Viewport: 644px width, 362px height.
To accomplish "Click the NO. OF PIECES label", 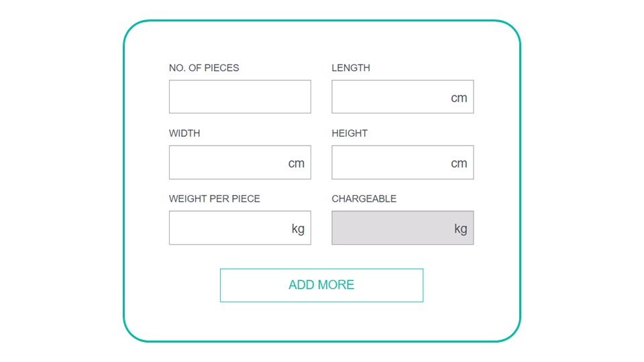I will 204,68.
